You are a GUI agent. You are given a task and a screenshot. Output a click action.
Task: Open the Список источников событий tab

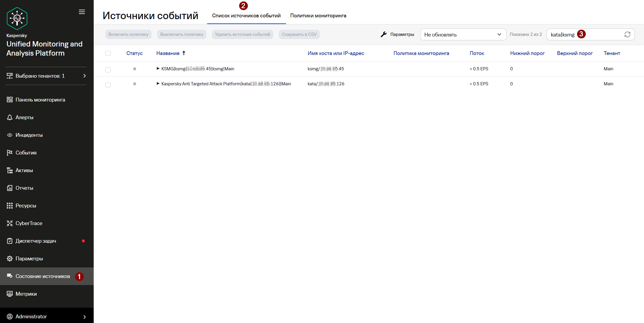[x=246, y=16]
